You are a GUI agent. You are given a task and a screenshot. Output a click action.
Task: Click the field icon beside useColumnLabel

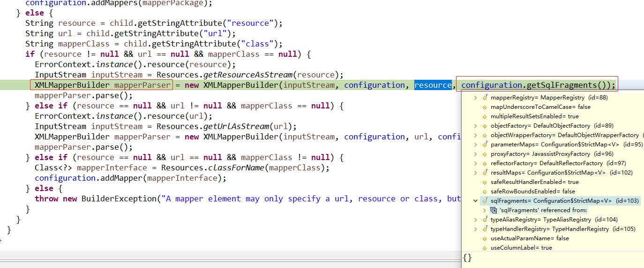(x=486, y=248)
